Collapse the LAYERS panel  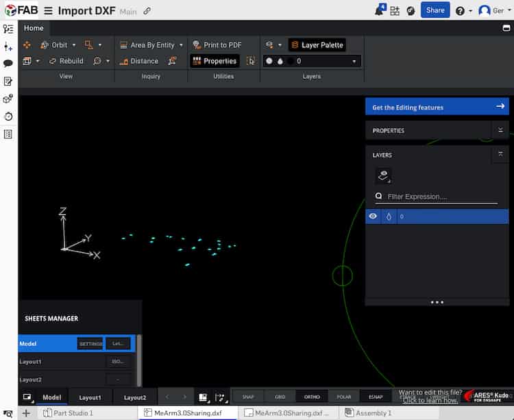(x=500, y=154)
